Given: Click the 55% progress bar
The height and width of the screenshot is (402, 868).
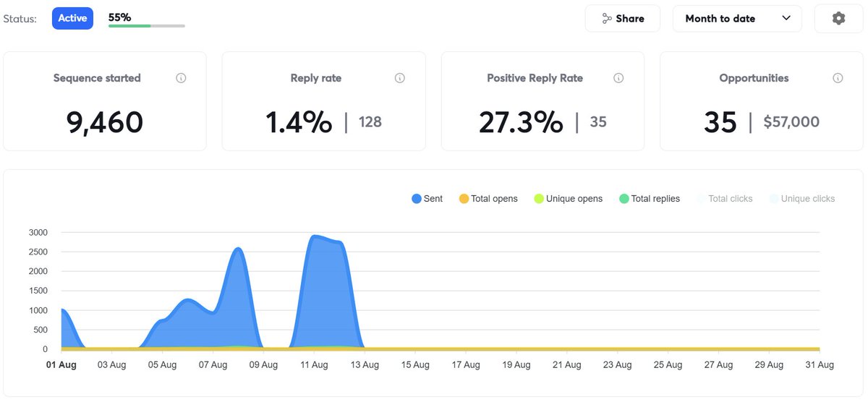Looking at the screenshot, I should coord(147,26).
